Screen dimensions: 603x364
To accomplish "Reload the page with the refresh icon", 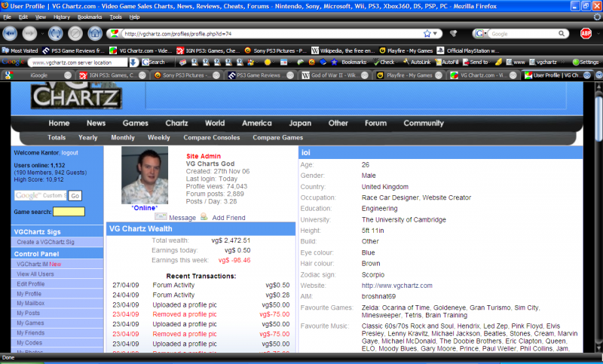I will 55,34.
